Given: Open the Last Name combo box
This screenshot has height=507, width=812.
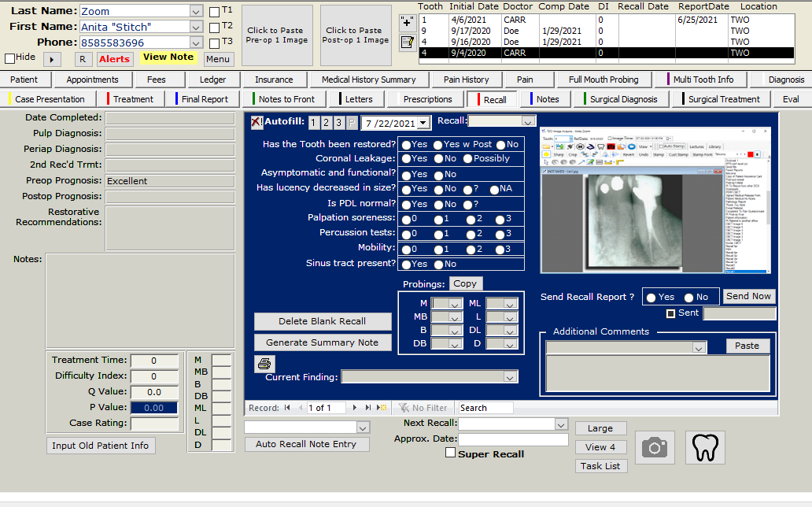Looking at the screenshot, I should [x=196, y=11].
